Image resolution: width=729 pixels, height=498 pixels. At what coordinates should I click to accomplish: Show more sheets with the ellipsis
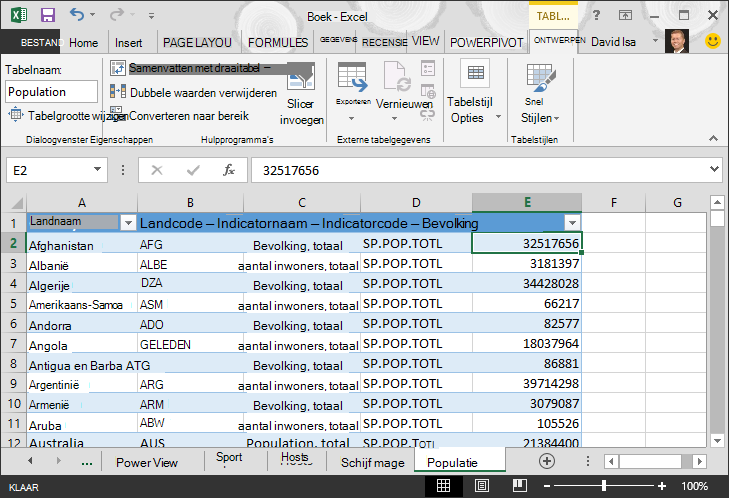click(86, 462)
